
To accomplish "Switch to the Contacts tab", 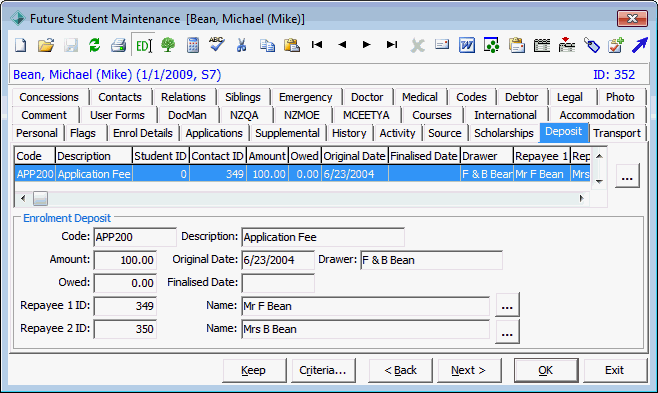I will [120, 97].
